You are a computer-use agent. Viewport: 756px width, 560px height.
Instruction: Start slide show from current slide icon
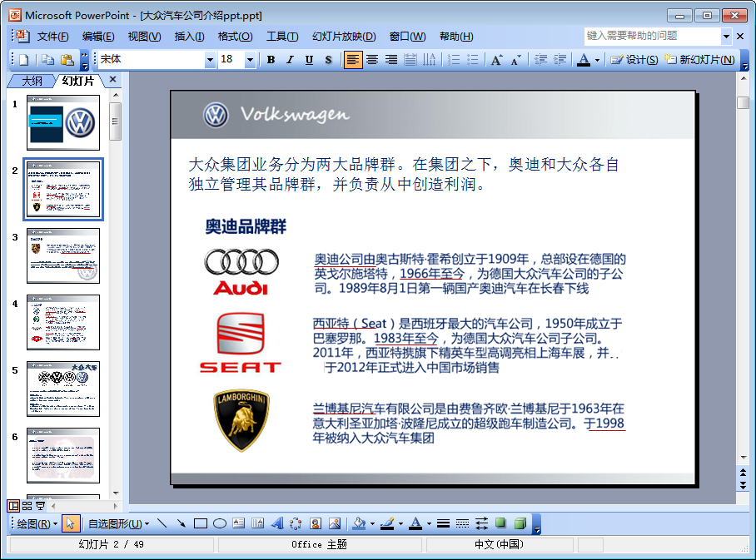(41, 506)
